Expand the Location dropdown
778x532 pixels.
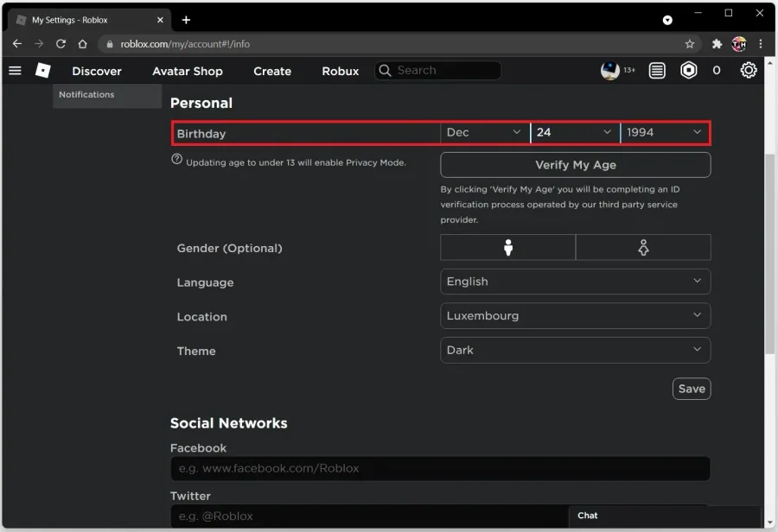coord(576,316)
